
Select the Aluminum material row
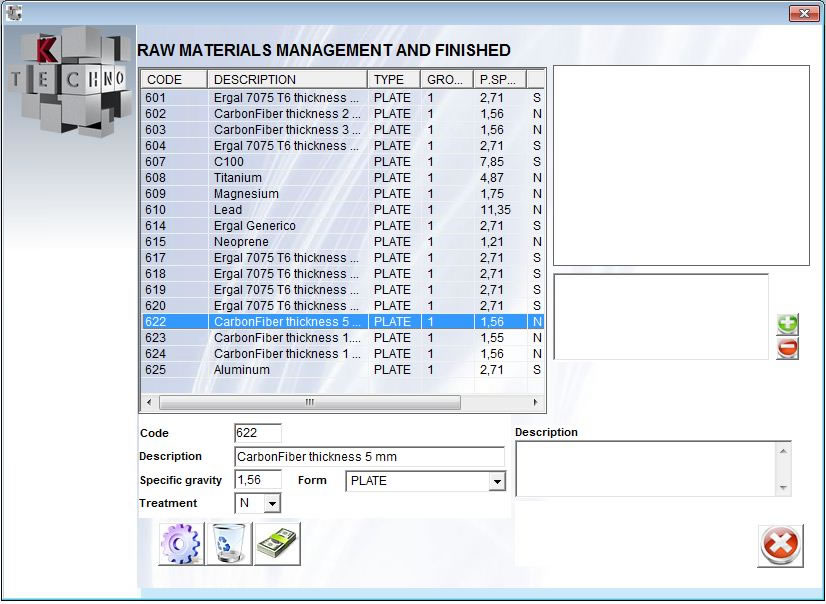click(343, 370)
